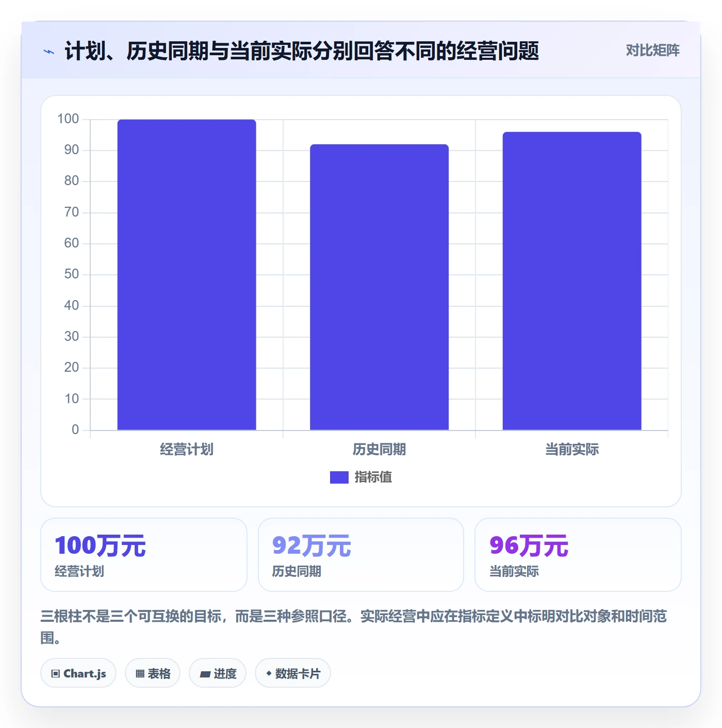Click the 92万元 value text
This screenshot has width=722, height=728.
coord(311,545)
